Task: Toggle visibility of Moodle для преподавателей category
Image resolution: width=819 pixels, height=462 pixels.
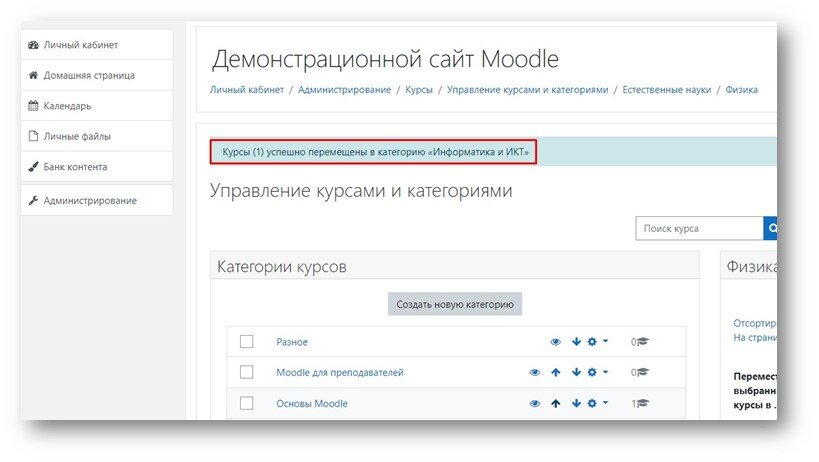Action: 534,373
